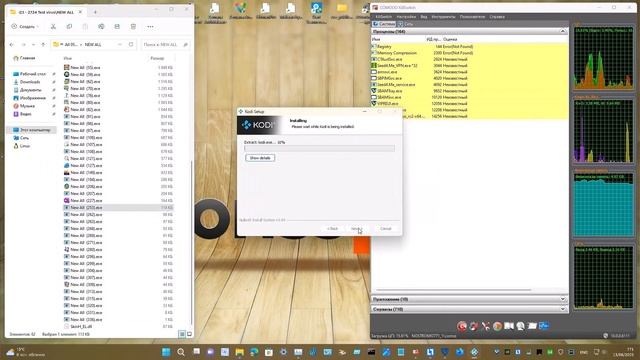The width and height of the screenshot is (640, 360).
Task: Click the Delete trash icon in Explorer toolbar
Action: [x=133, y=27]
